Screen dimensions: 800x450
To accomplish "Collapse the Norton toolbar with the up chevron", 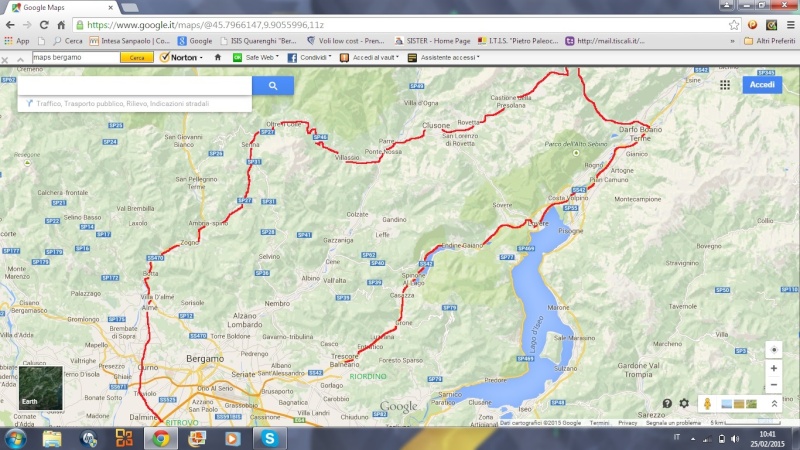I will [20, 60].
